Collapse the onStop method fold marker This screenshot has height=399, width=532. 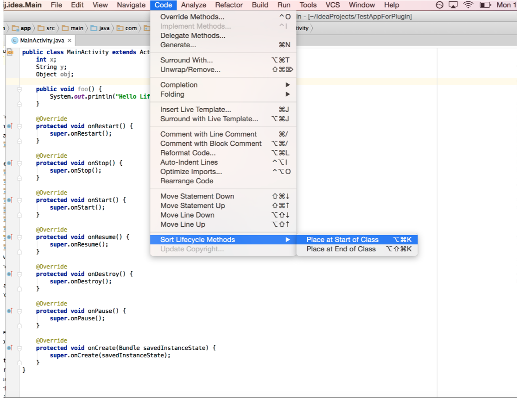click(x=19, y=163)
